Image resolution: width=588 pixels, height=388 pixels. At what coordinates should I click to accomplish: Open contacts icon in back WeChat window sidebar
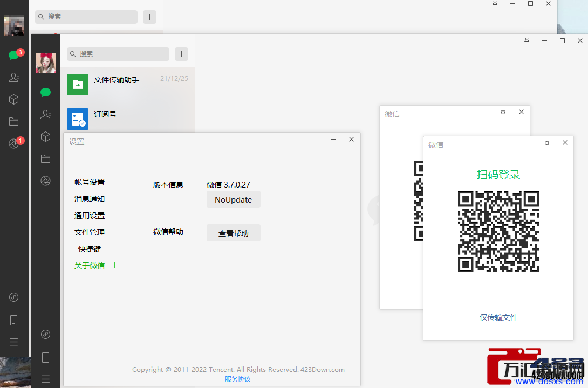click(x=14, y=77)
